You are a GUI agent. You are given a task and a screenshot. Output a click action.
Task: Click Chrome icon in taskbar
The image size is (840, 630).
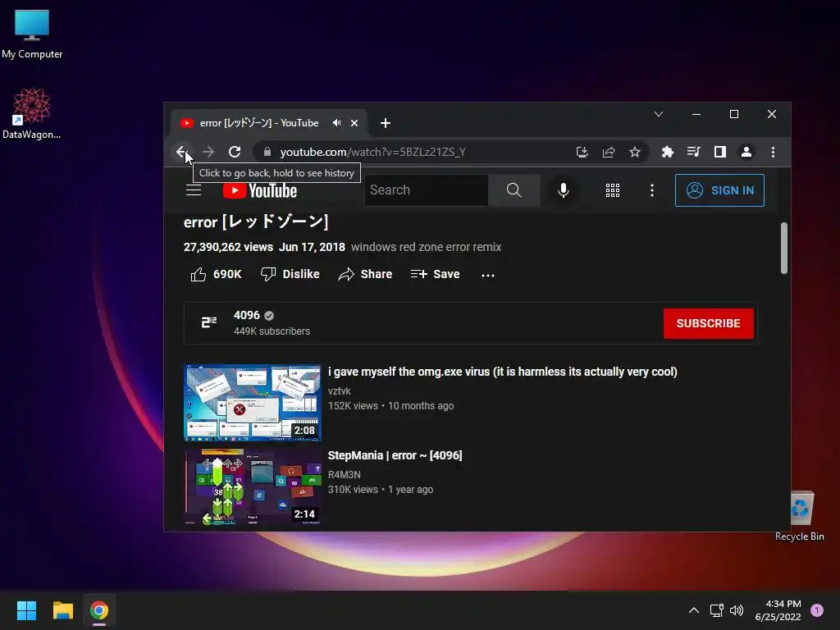point(99,610)
